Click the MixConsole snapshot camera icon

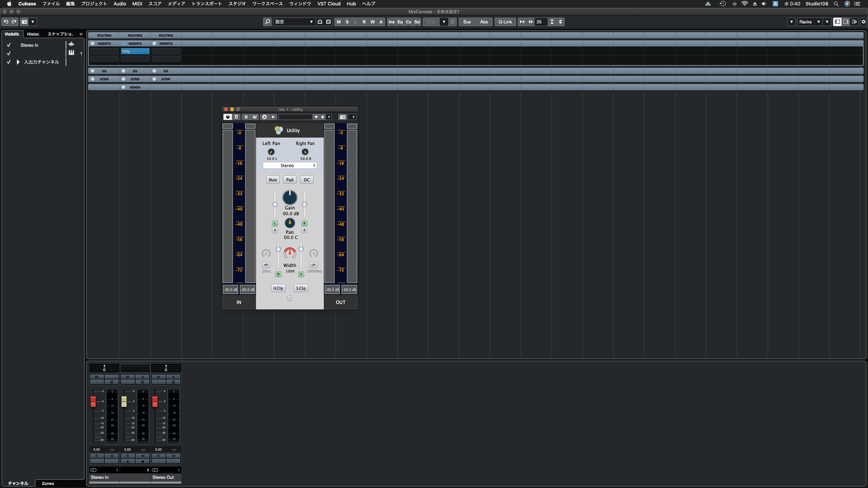coord(24,22)
